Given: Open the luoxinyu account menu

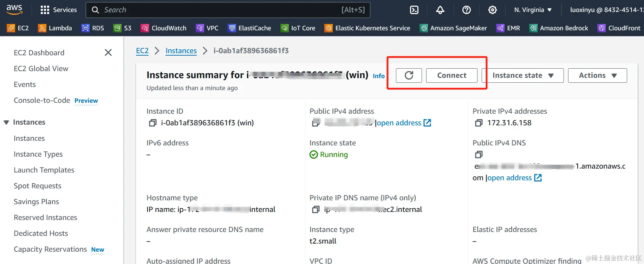Looking at the screenshot, I should click(607, 10).
